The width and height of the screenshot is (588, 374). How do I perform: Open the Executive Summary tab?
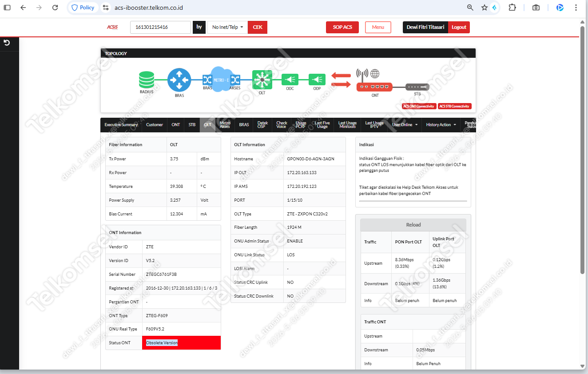(121, 125)
